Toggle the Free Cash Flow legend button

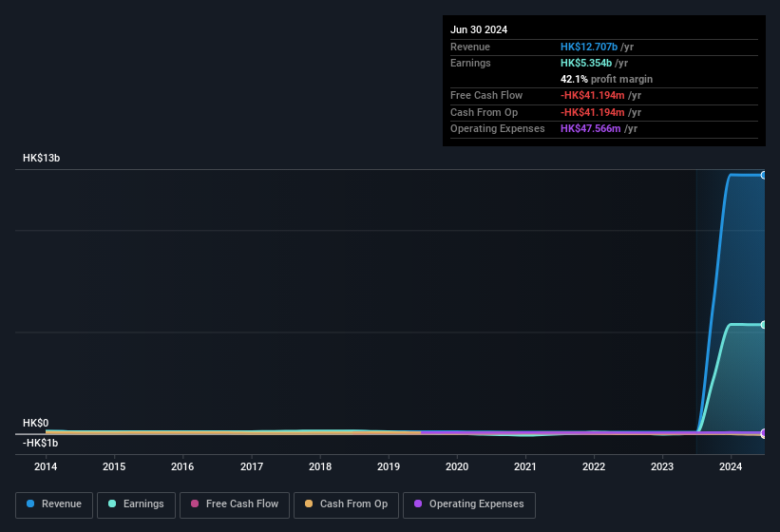tap(235, 504)
